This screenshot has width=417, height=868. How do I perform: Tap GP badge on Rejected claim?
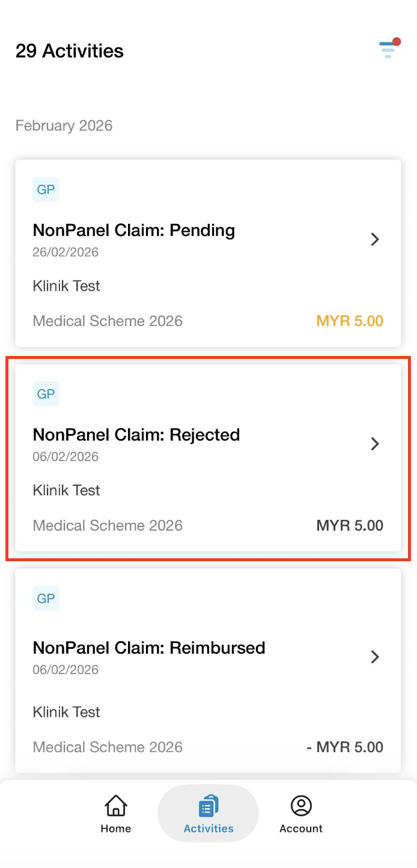pyautogui.click(x=46, y=394)
